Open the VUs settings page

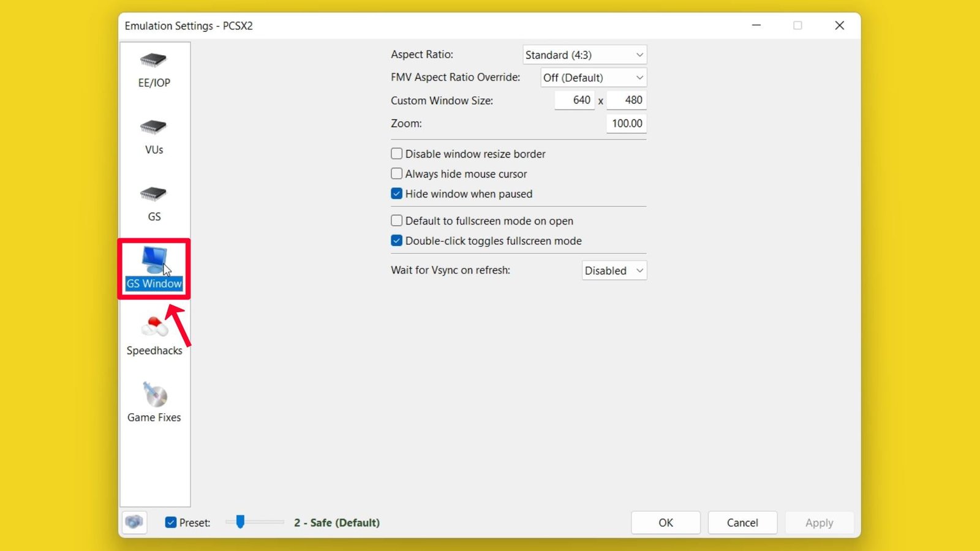(x=154, y=137)
